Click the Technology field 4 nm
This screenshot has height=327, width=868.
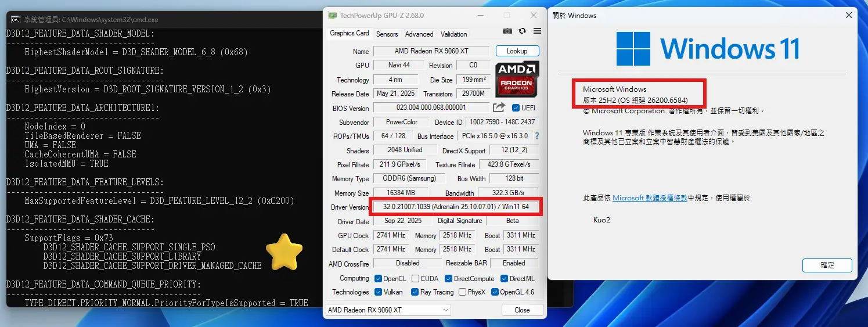(395, 80)
